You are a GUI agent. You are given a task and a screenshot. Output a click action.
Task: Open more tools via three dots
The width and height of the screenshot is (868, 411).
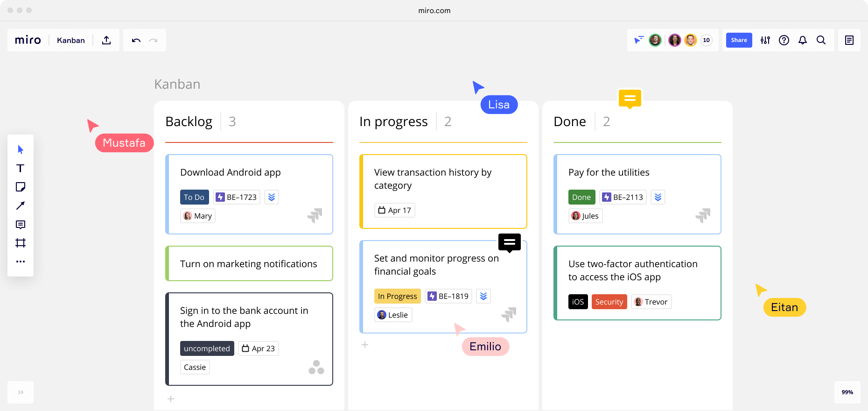point(21,262)
